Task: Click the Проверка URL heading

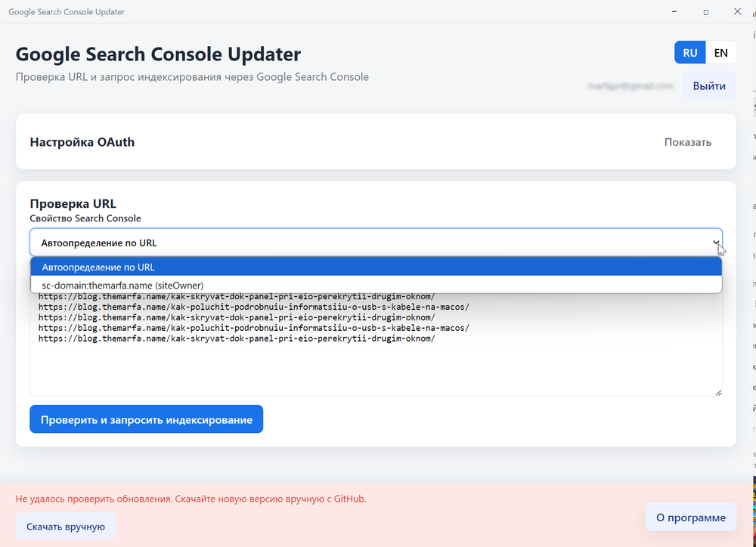Action: (73, 203)
